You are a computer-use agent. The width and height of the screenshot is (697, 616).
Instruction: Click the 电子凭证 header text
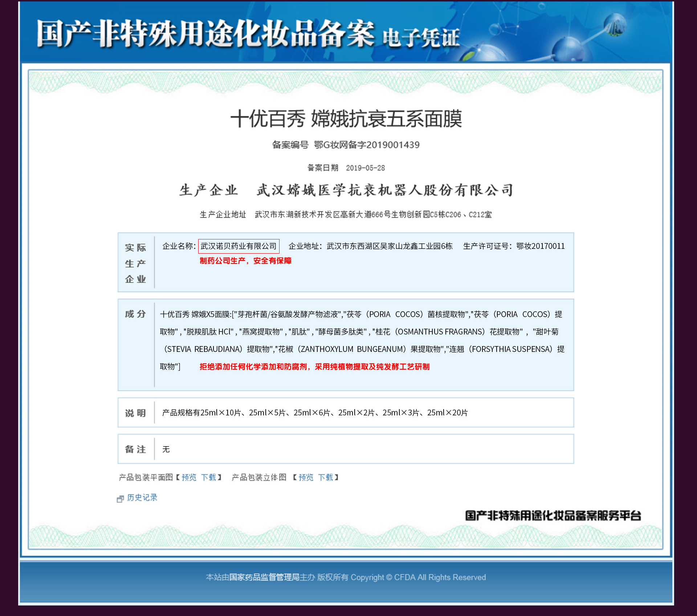coord(421,38)
